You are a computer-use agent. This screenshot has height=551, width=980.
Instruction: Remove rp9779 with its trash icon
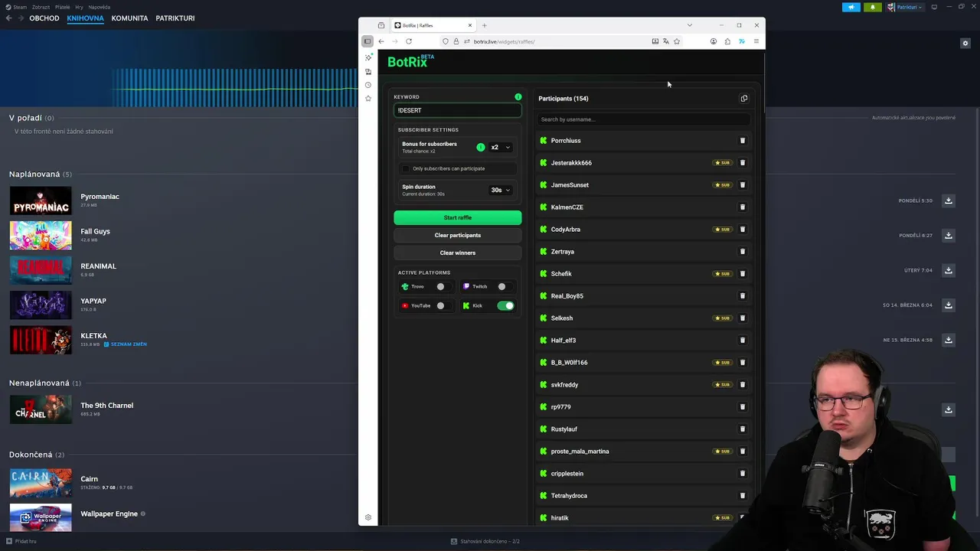[742, 407]
